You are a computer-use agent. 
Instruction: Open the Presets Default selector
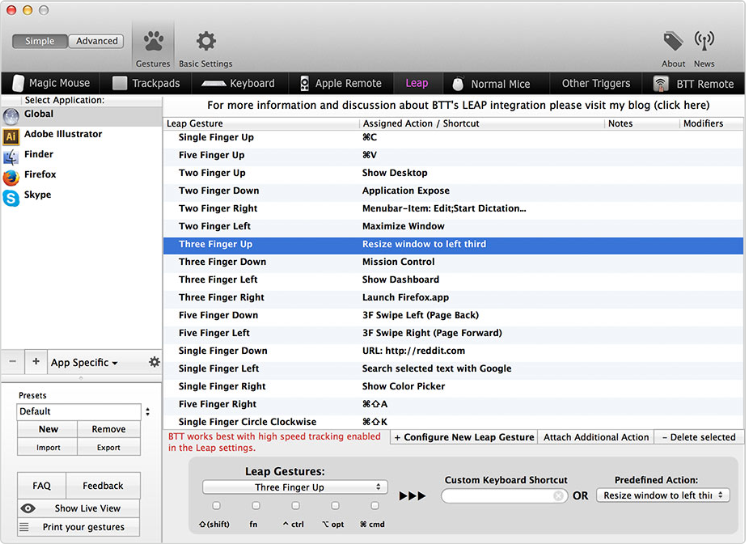coord(83,411)
